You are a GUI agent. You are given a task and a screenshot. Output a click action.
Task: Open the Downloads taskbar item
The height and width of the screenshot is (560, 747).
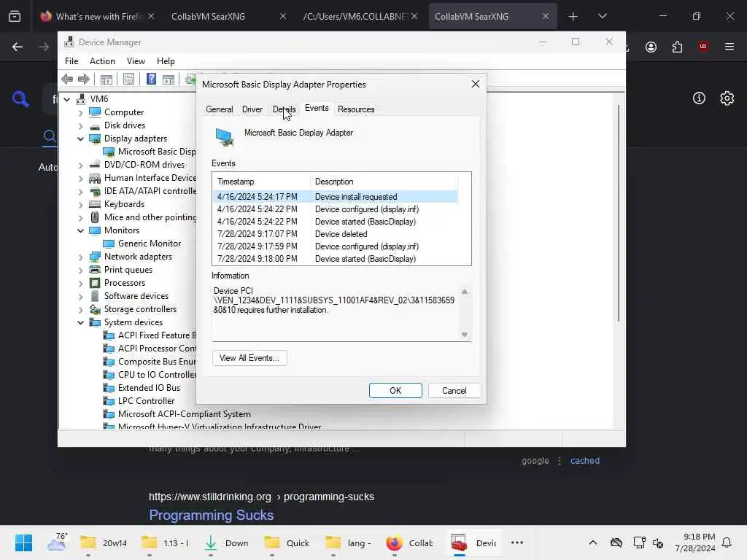226,542
